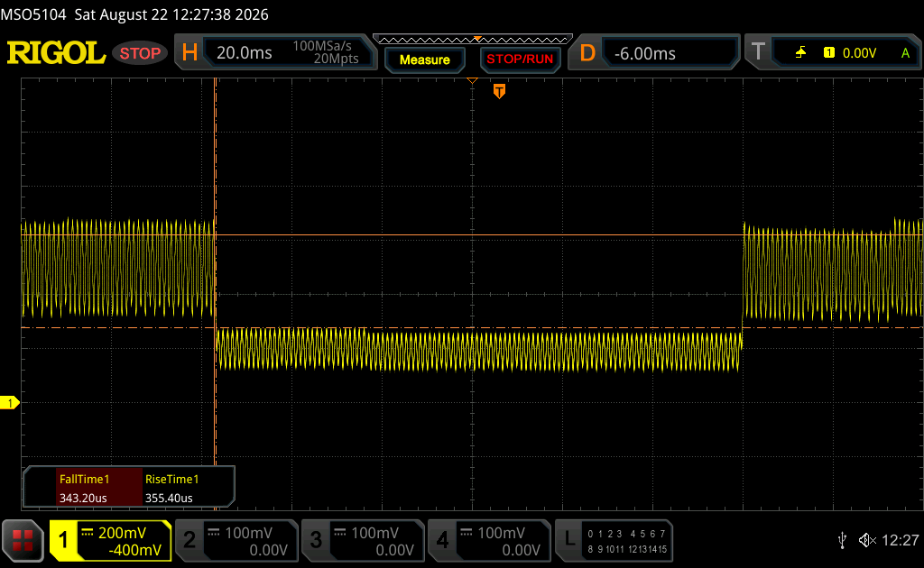The image size is (924, 568).
Task: Toggle channel 4 on or off
Action: (x=442, y=540)
